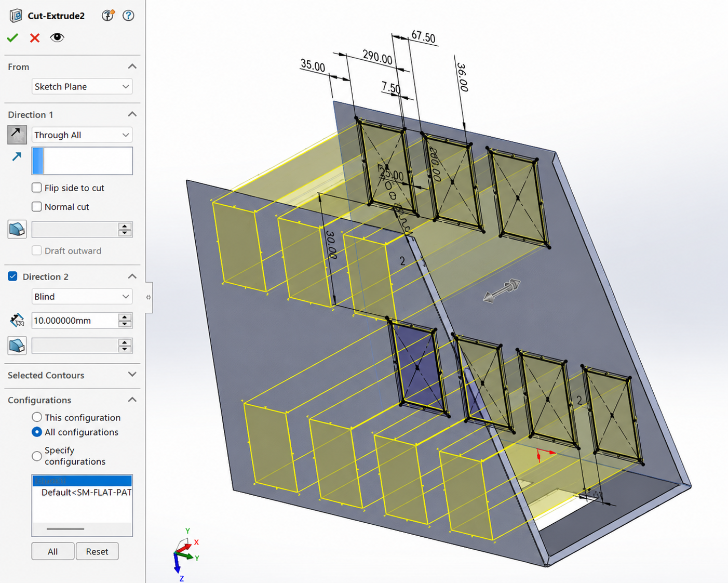Collapse the Direction 1 section
Screen dimensions: 728x583
pos(132,114)
